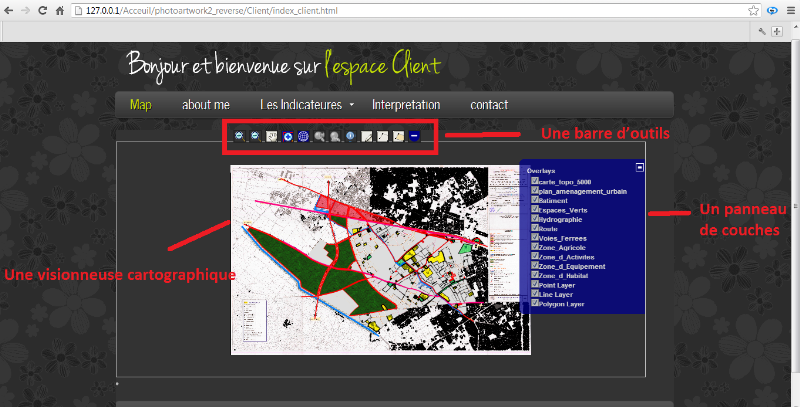Expand the Les Indicateurs dropdown menu

coord(307,105)
